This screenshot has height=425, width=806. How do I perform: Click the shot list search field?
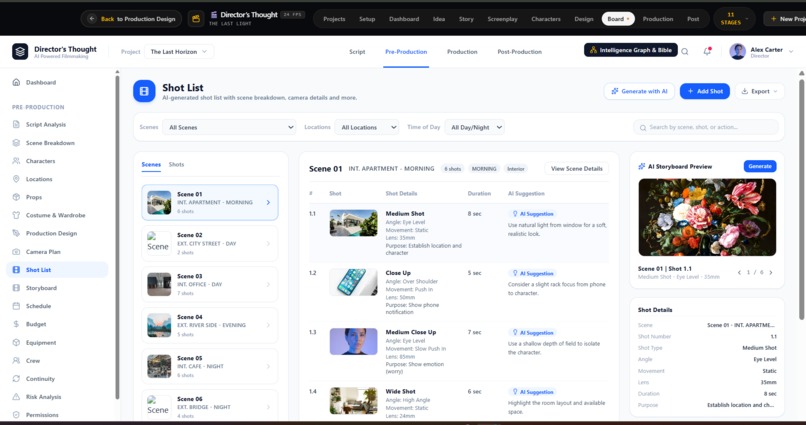(x=706, y=127)
